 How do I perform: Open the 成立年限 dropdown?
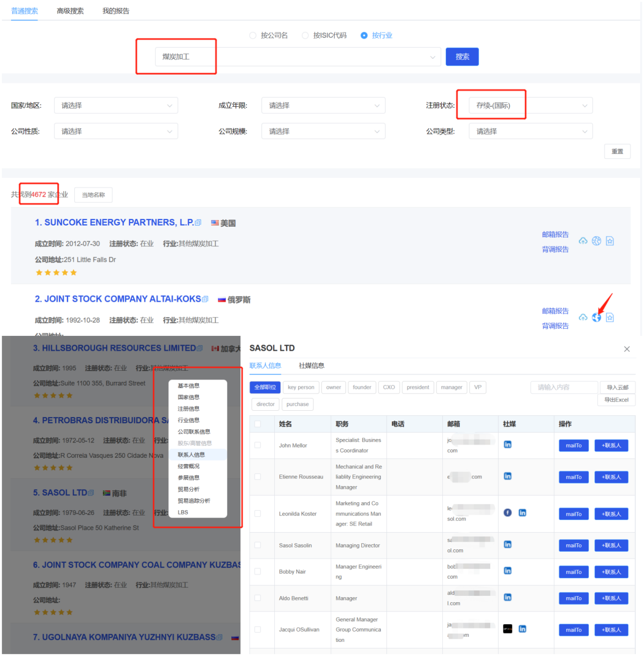click(x=323, y=105)
